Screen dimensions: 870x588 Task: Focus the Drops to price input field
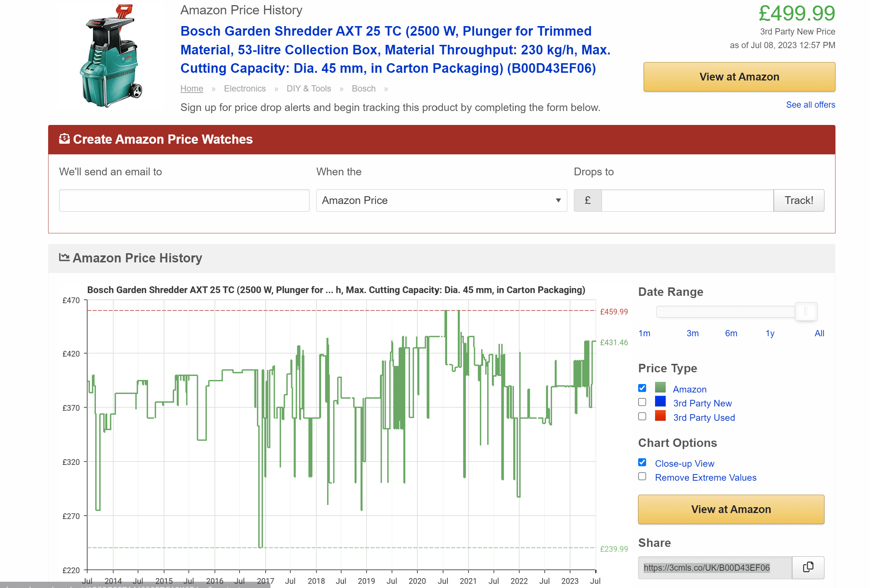pos(687,200)
